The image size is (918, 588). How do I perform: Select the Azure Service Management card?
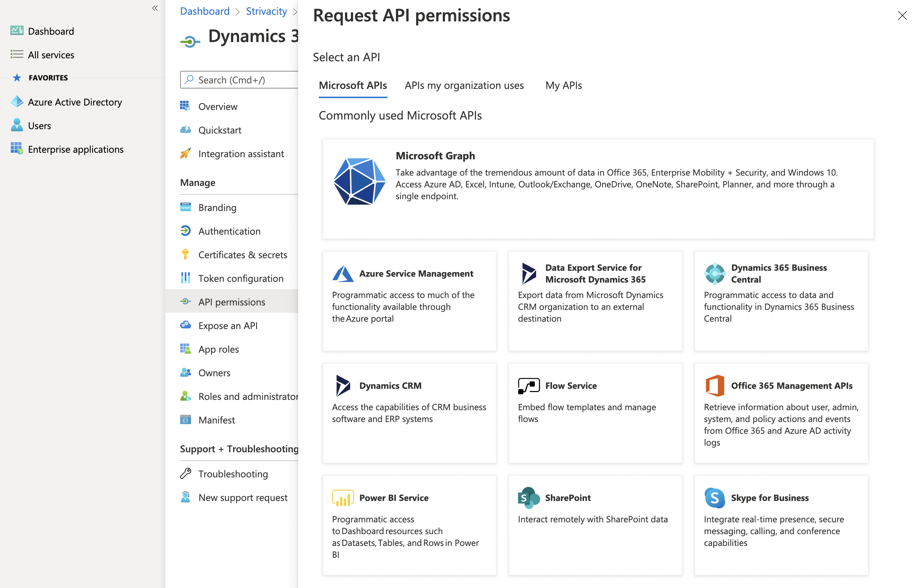[x=409, y=301]
